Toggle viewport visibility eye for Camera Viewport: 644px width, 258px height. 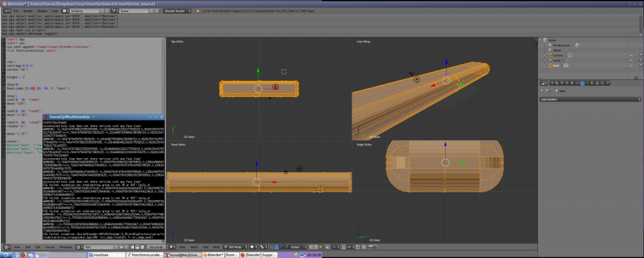[x=630, y=55]
